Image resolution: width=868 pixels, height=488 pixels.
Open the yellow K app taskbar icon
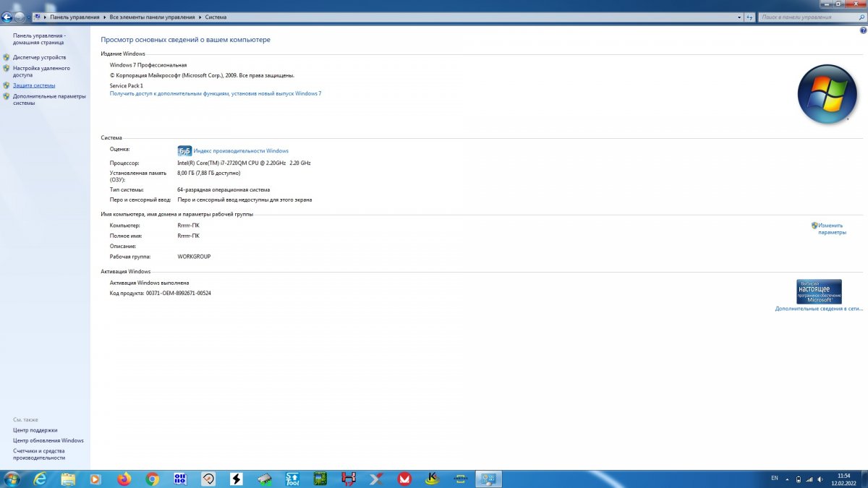pos(433,479)
